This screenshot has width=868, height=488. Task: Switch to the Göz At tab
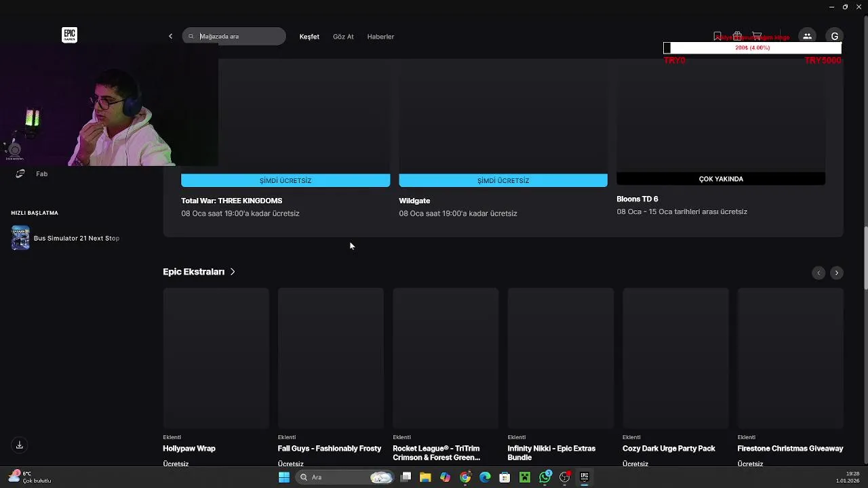coord(343,37)
